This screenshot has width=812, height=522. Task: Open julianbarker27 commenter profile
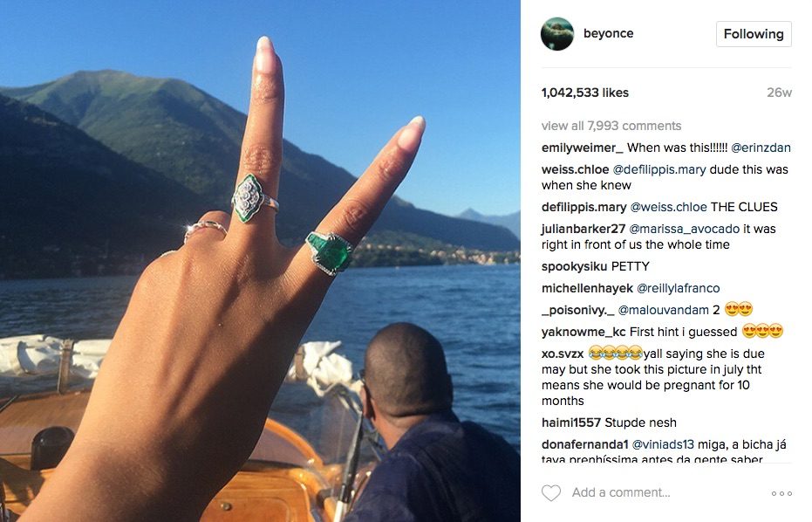point(583,229)
